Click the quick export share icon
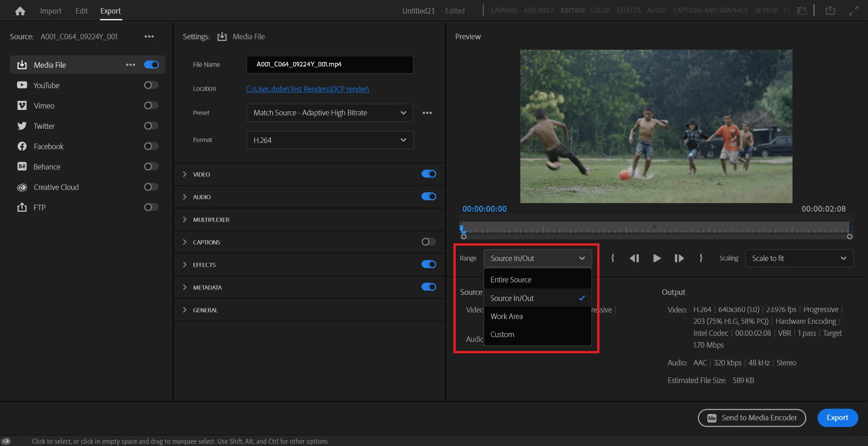The image size is (868, 446). (x=830, y=10)
